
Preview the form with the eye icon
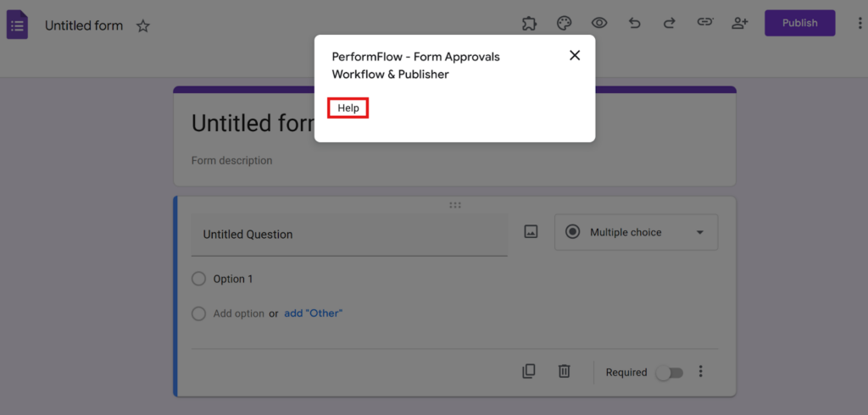coord(599,24)
